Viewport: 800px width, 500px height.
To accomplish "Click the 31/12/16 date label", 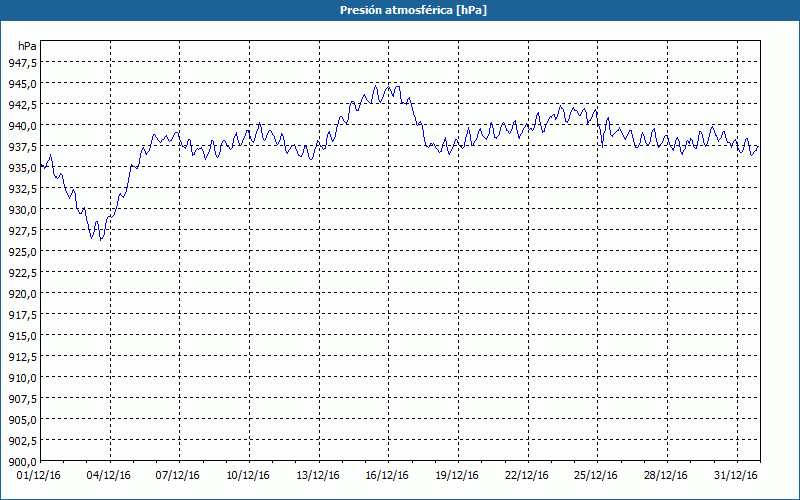I will click(736, 476).
